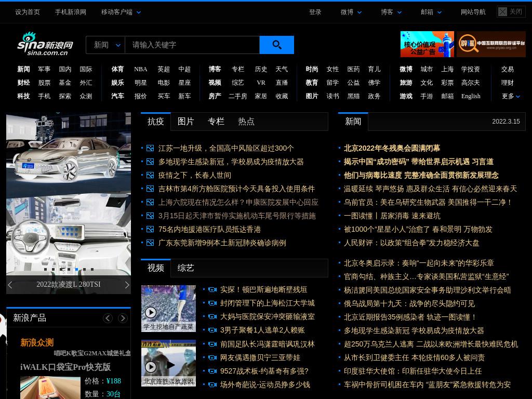Click 设为首页 link
This screenshot has height=399, width=532.
coord(28,12)
